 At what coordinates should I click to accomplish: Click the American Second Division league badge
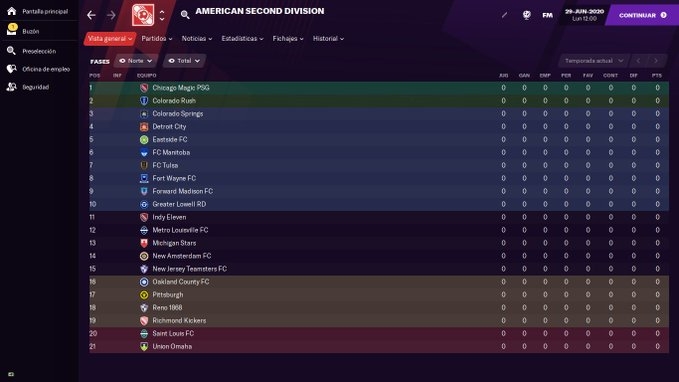point(143,15)
